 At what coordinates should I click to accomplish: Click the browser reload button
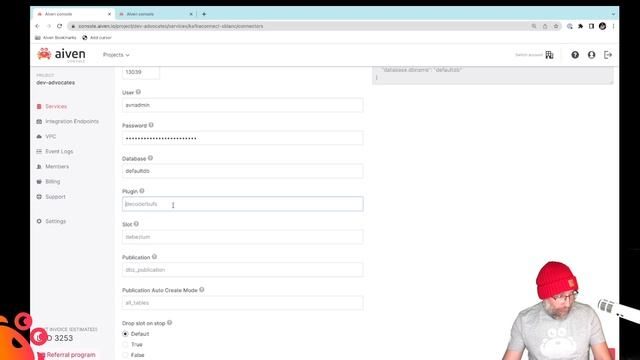[x=60, y=26]
